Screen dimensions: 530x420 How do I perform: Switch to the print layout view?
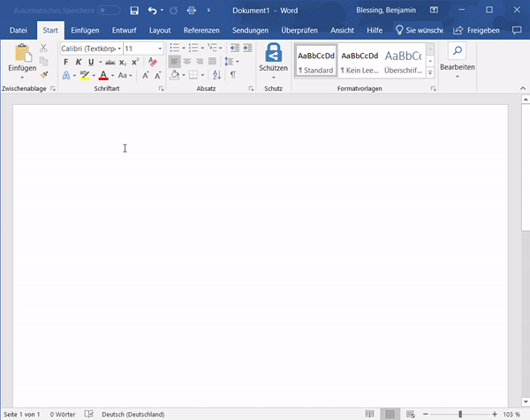390,414
